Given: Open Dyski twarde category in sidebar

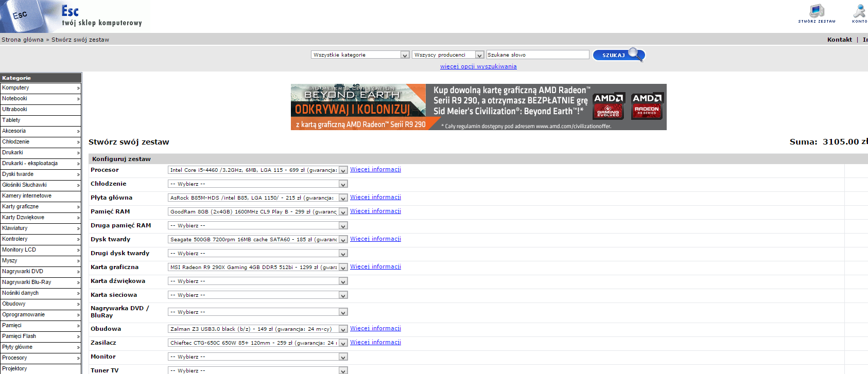Looking at the screenshot, I should point(41,174).
